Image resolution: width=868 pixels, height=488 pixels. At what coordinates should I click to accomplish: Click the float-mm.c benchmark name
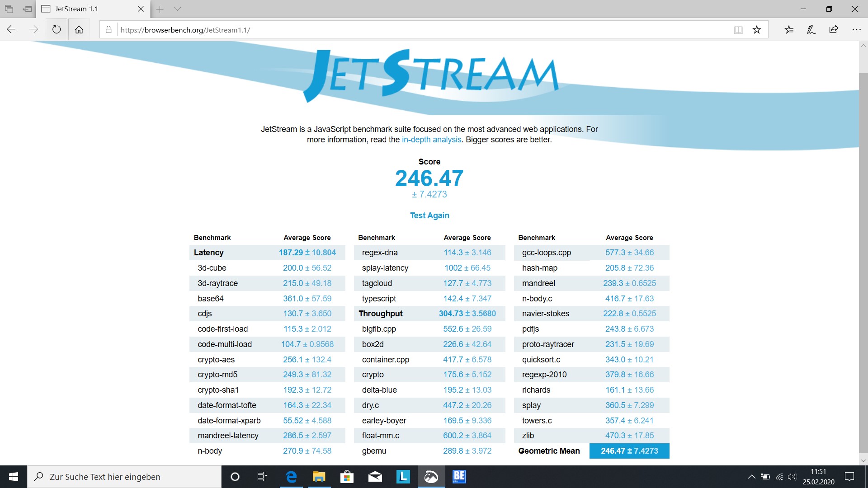pyautogui.click(x=381, y=436)
